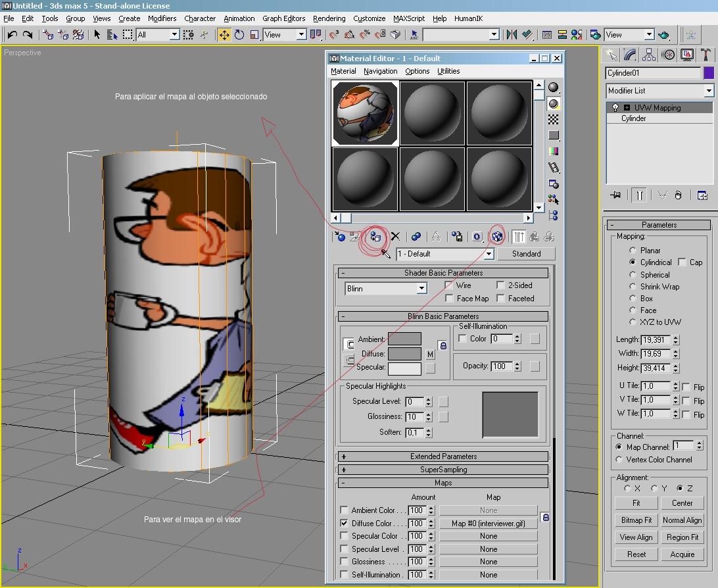Open Material Editor Utilities menu
The height and width of the screenshot is (588, 718).
[x=448, y=71]
